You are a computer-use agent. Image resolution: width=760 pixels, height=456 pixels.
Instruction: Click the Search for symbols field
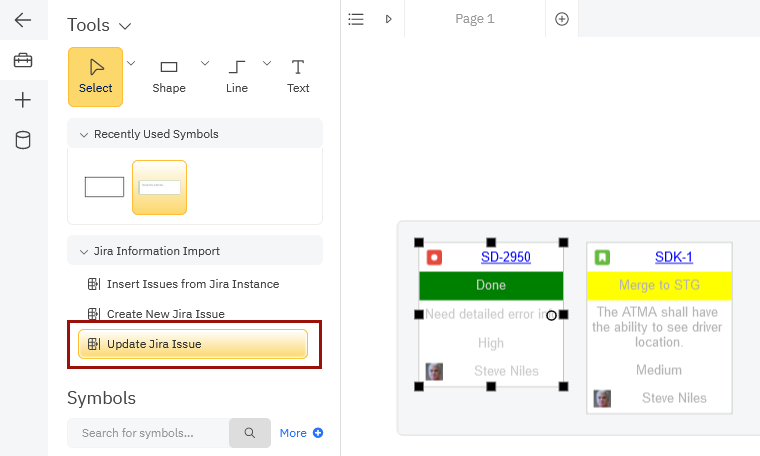click(148, 433)
